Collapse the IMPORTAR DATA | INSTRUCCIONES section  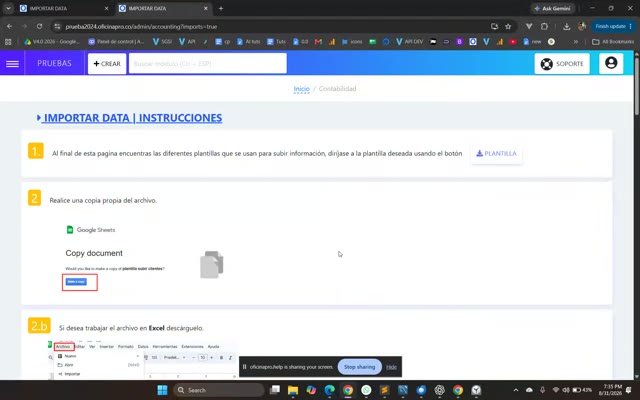coord(129,118)
